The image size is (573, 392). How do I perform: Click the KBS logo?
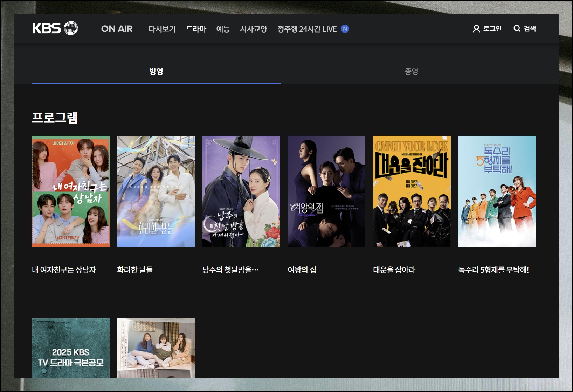click(55, 28)
